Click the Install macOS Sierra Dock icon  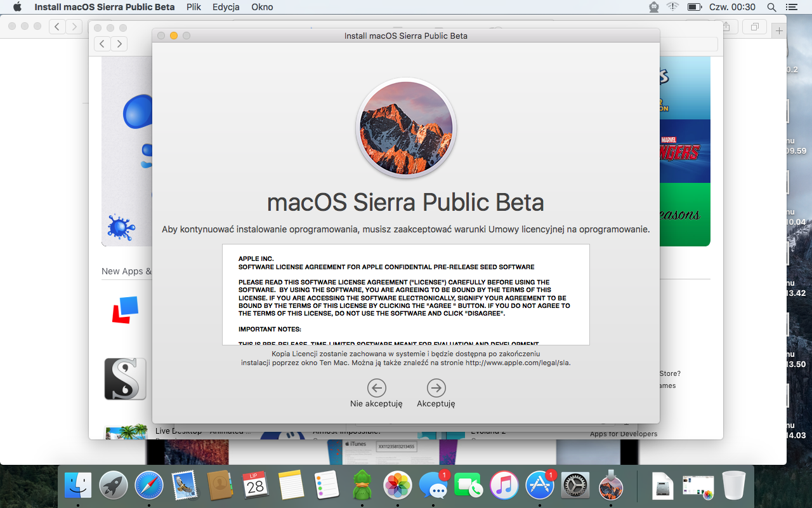tap(611, 486)
